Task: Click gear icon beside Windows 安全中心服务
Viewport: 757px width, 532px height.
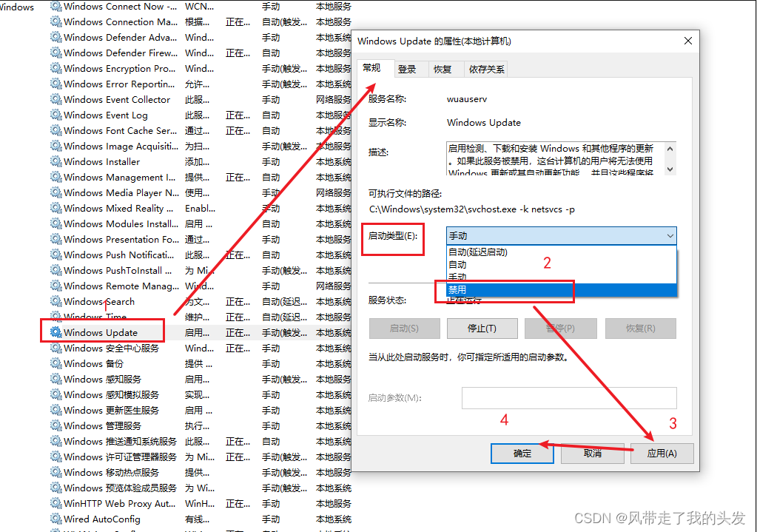Action: pyautogui.click(x=56, y=348)
